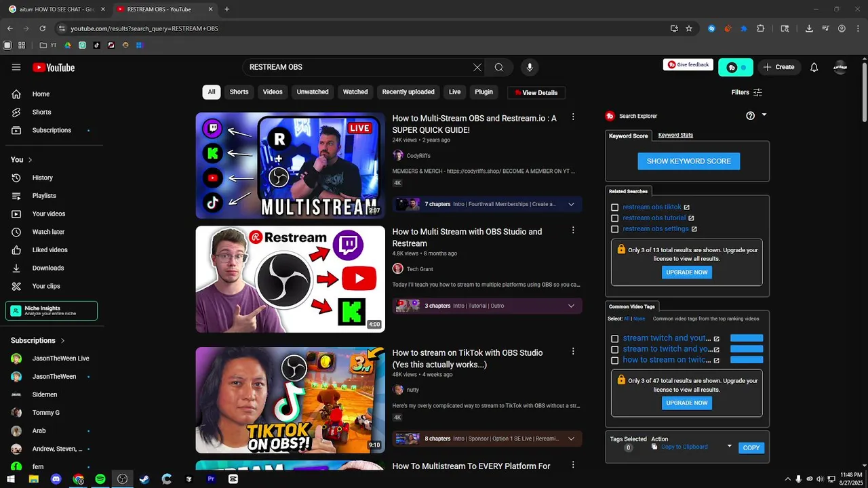The image size is (868, 488).
Task: Select the Shorts filter chip
Action: click(x=239, y=92)
